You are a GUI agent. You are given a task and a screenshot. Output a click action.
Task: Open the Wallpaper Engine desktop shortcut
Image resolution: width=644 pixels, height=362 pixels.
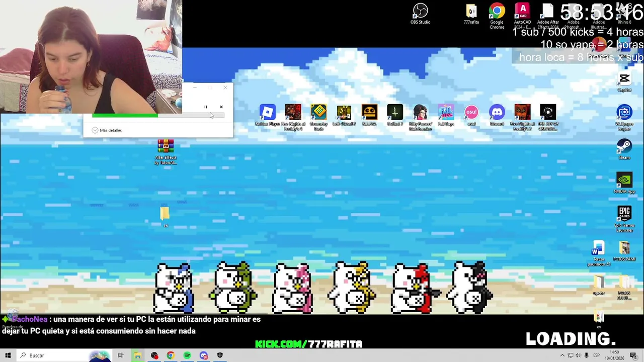[624, 117]
